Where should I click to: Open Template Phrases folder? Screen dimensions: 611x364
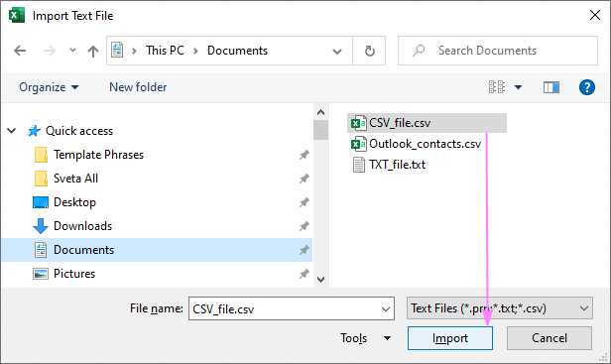98,155
